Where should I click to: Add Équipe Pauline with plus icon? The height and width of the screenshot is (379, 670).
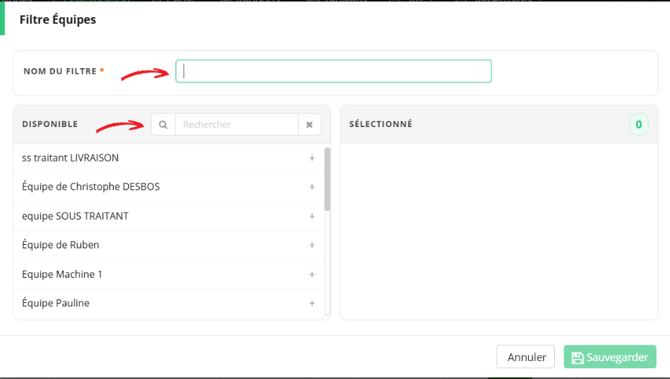tap(312, 303)
